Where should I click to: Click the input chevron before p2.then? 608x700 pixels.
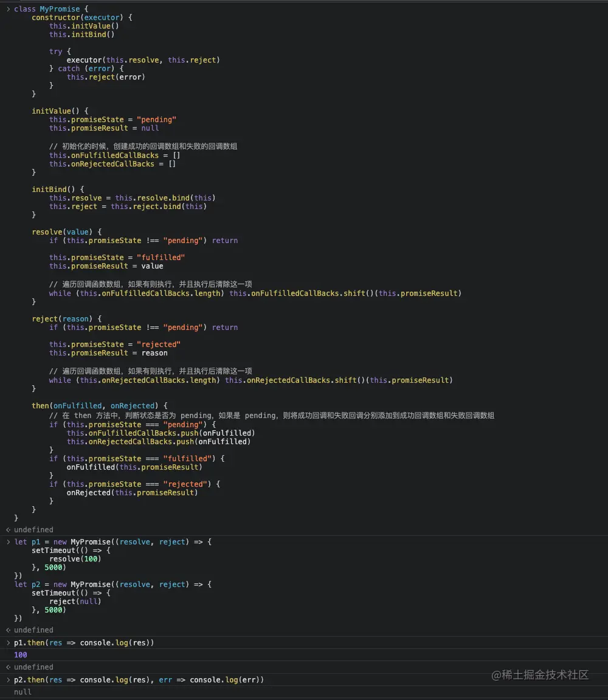coord(8,679)
